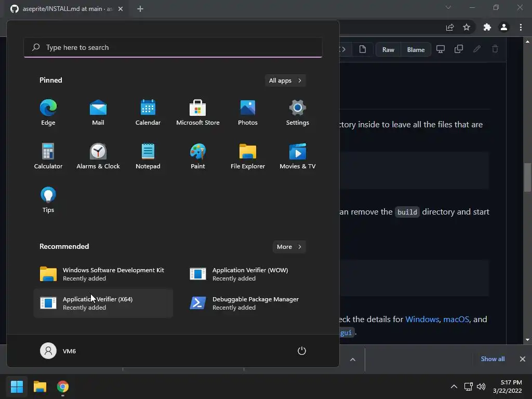Open pinned File Explorer in Start menu

coord(248,156)
